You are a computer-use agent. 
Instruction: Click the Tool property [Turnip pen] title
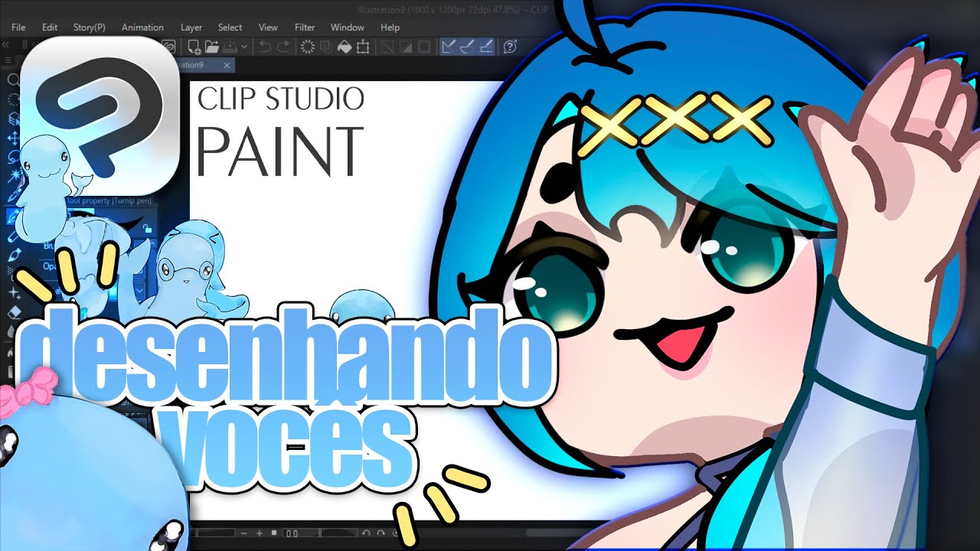[x=109, y=201]
